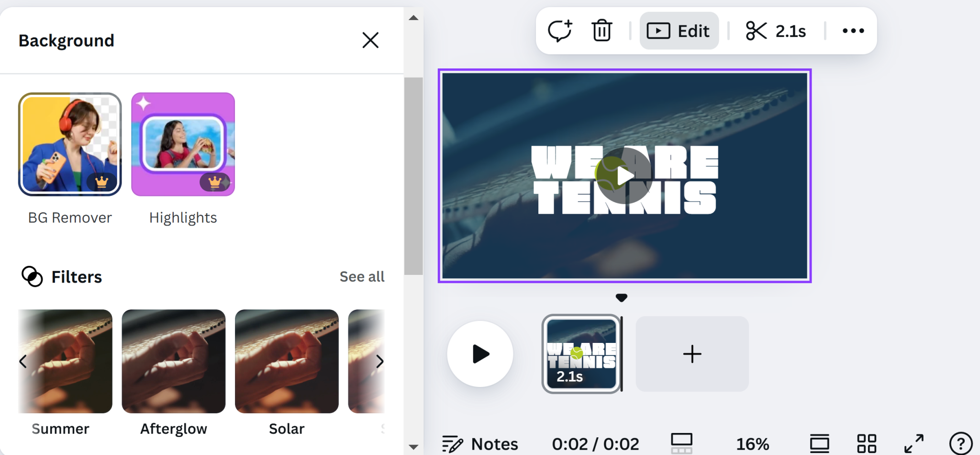Expand filters with the right carousel arrow
This screenshot has height=455, width=980.
click(380, 361)
